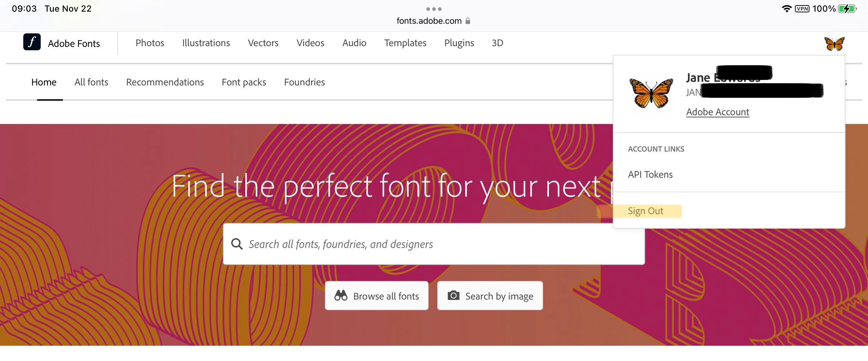Click the binoculars icon on Browse button

[x=341, y=296]
